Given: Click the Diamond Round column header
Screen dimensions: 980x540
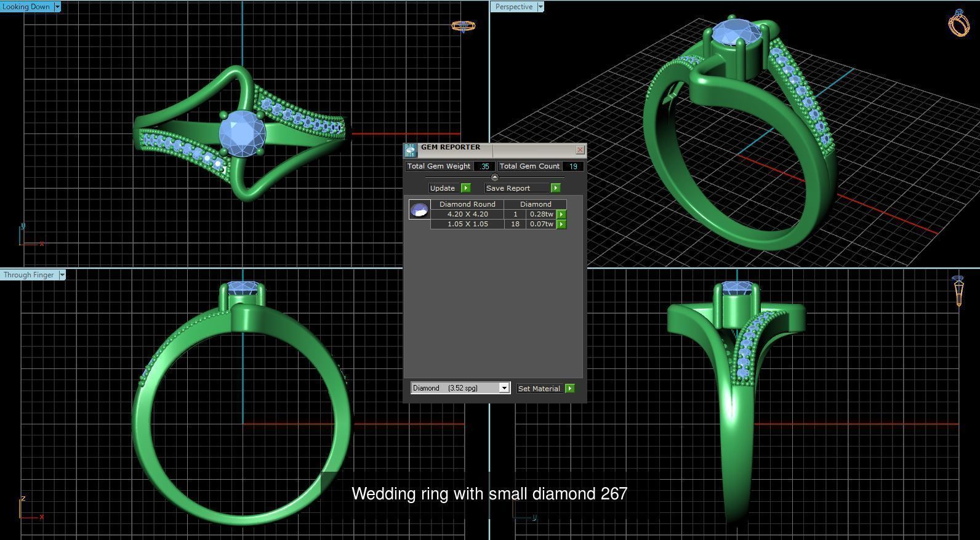Looking at the screenshot, I should (467, 204).
